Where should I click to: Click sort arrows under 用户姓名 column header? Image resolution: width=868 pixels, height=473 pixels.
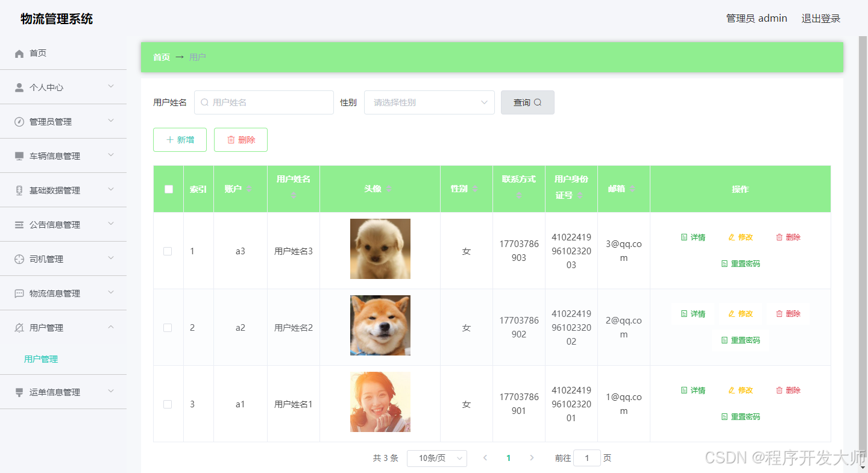click(x=294, y=195)
